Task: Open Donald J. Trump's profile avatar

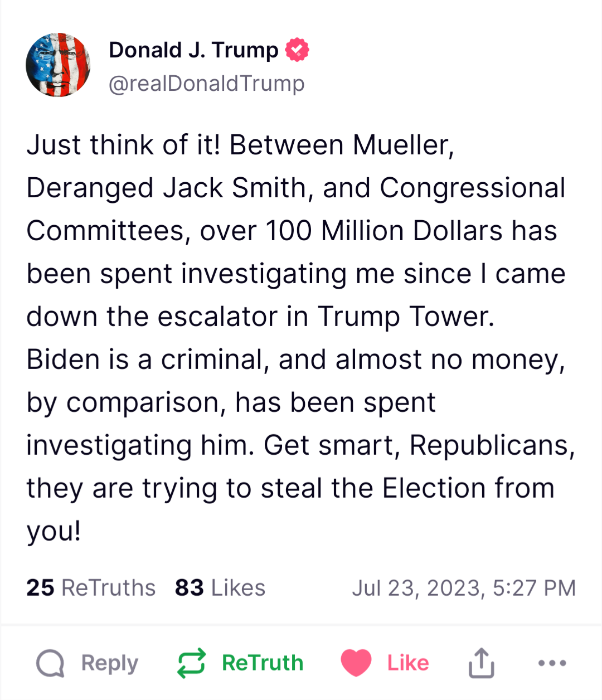Action: click(58, 65)
